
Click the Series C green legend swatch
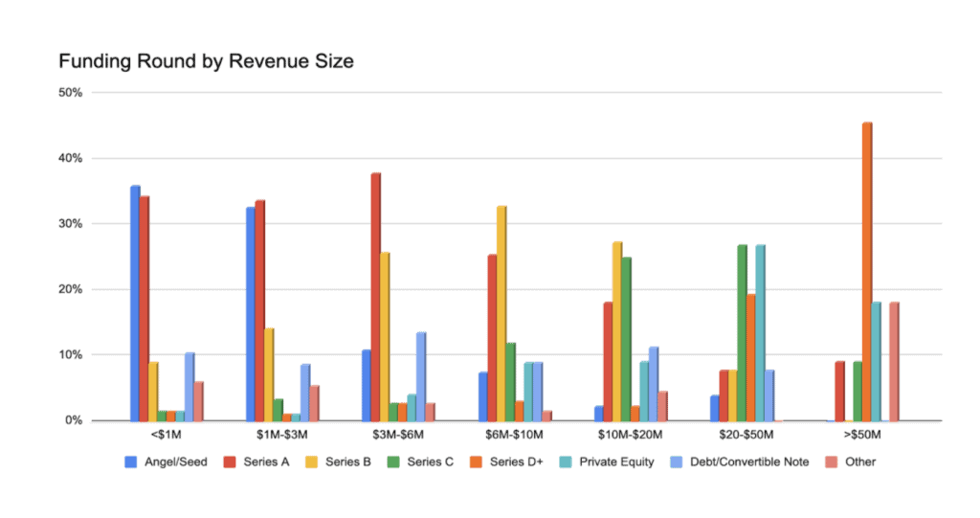393,462
